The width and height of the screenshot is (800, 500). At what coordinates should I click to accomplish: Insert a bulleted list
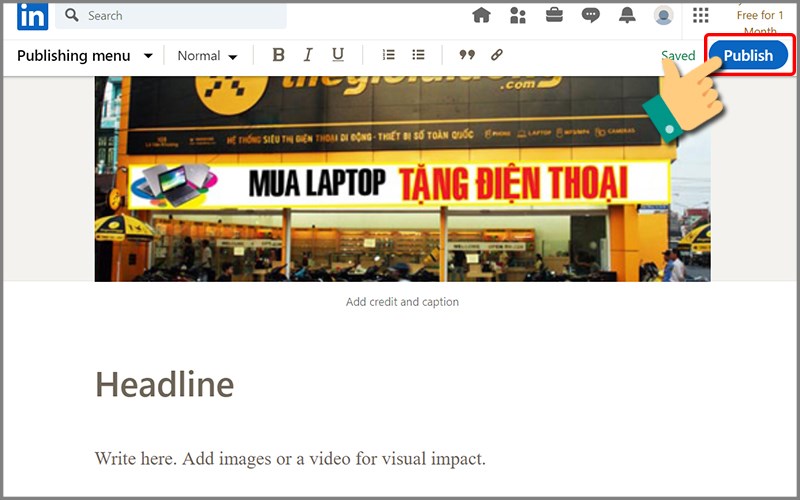[x=418, y=55]
